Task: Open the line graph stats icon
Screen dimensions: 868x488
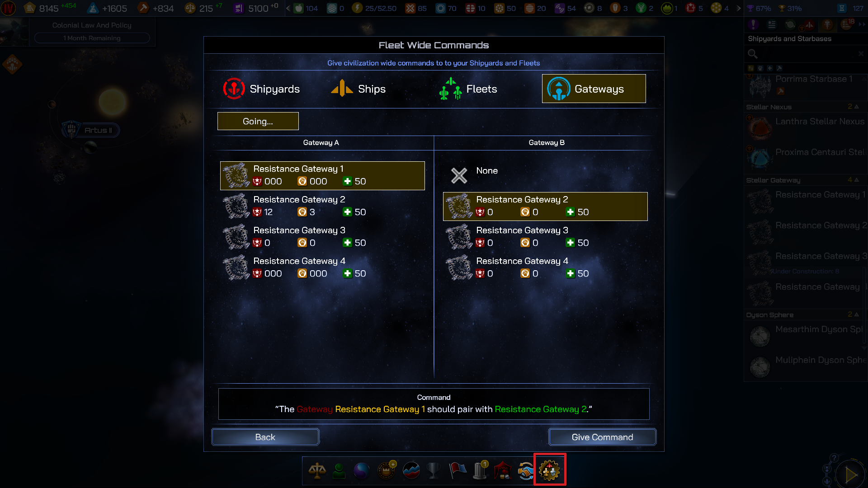Action: [411, 471]
